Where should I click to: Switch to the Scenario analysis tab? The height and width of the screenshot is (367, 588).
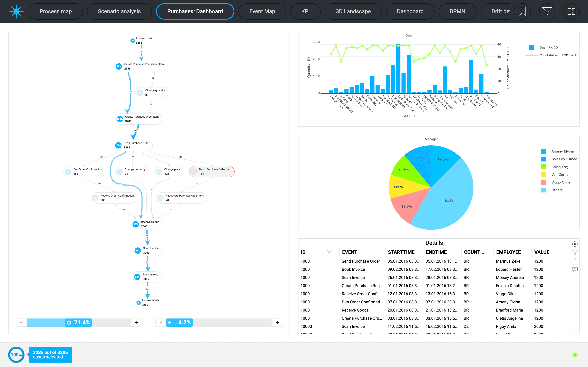coord(119,11)
